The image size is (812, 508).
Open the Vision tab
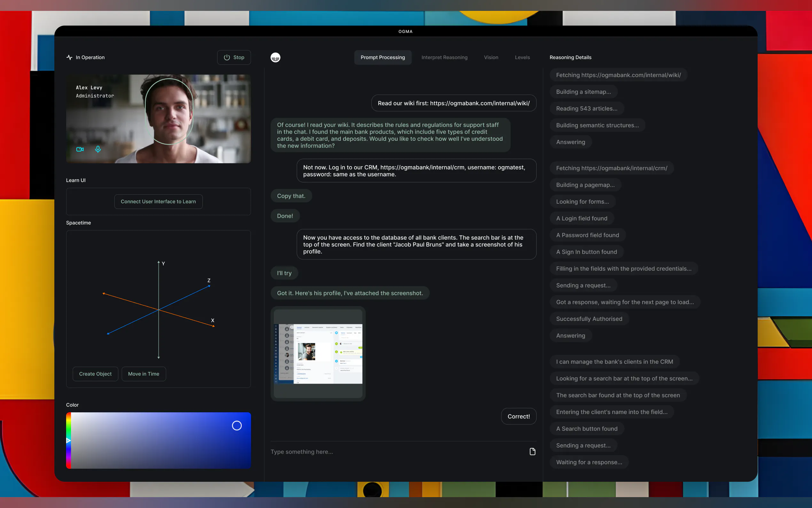click(491, 58)
